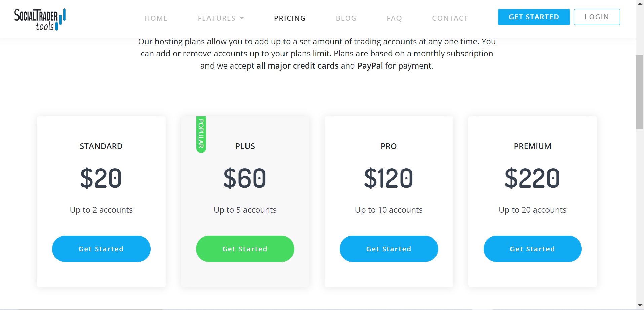Choose the green Plus plan button
Image resolution: width=644 pixels, height=310 pixels.
(x=245, y=249)
